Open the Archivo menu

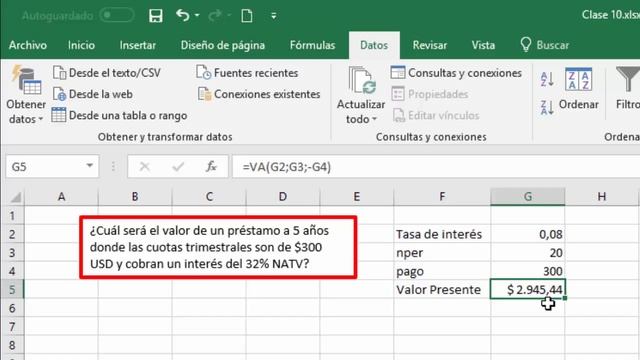pyautogui.click(x=28, y=45)
